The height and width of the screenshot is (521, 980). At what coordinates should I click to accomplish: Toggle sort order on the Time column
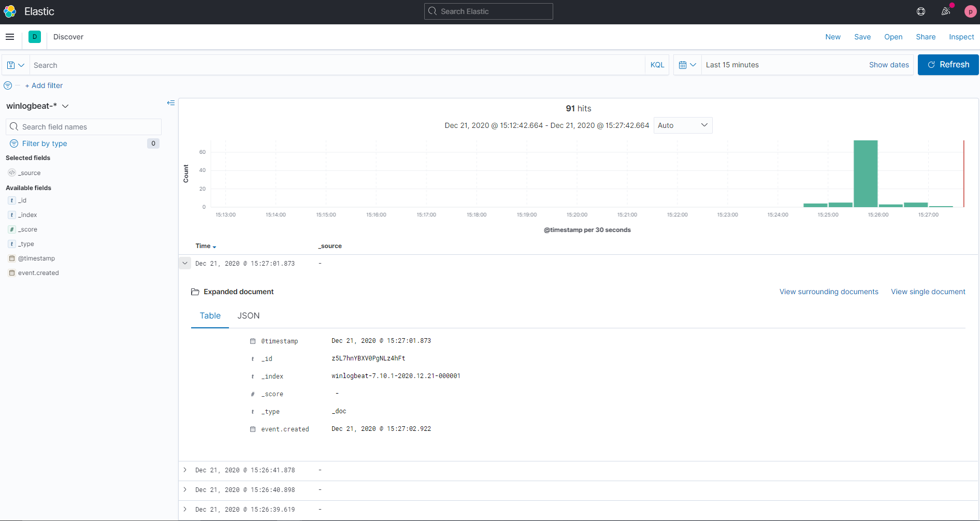point(206,246)
